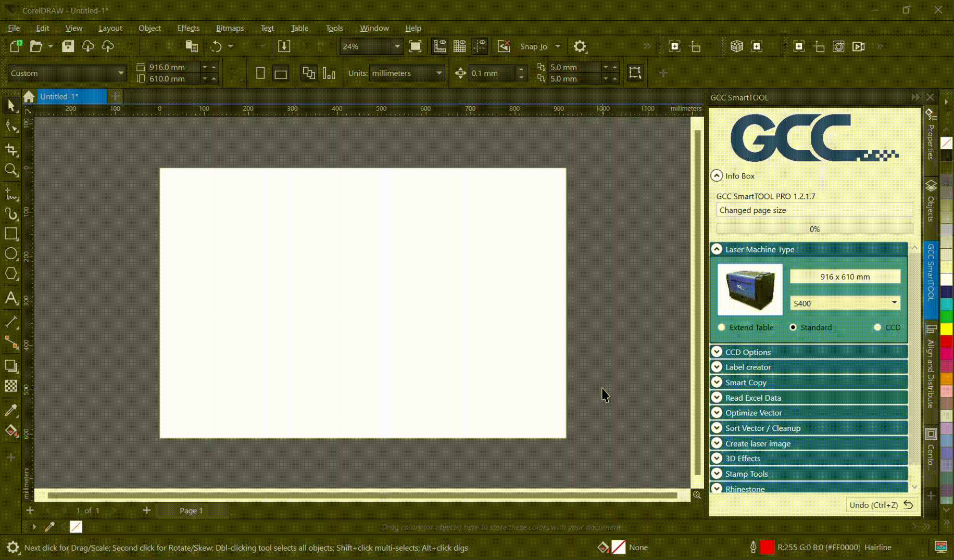Viewport: 954px width, 560px height.
Task: Select the Artistic Media tool
Action: (11, 214)
